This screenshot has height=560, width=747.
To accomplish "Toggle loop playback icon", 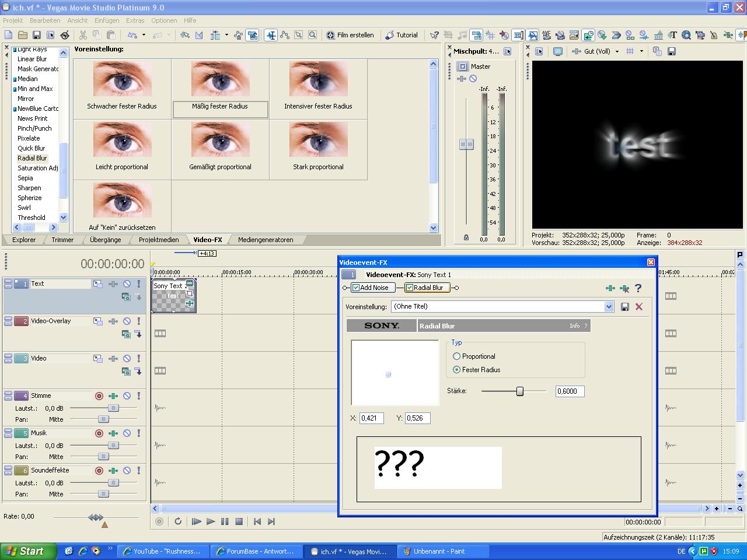I will (x=178, y=521).
